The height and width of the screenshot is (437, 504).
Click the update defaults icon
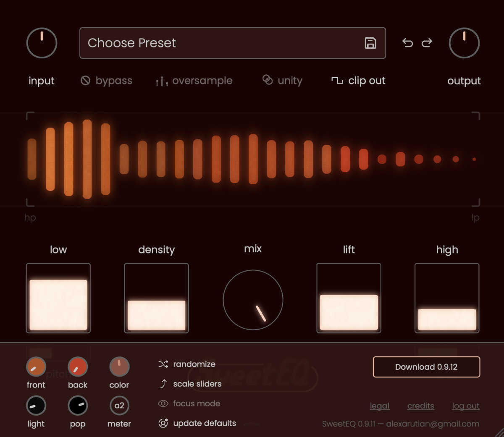[x=163, y=423]
